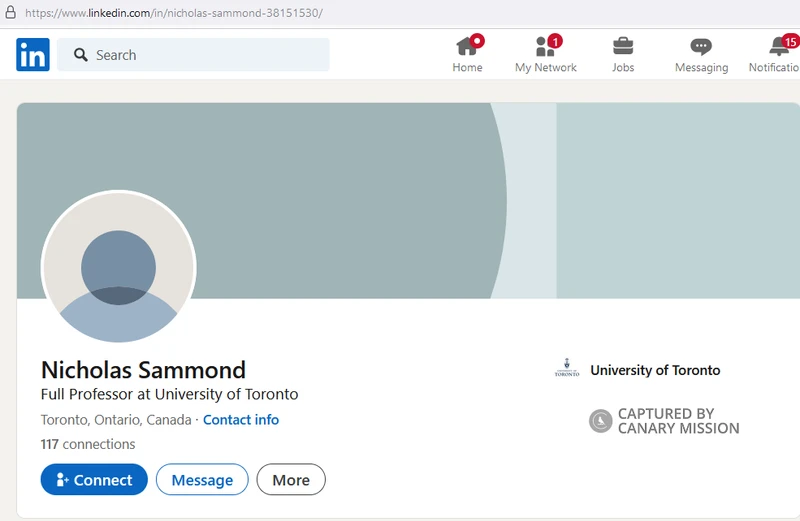This screenshot has width=800, height=521.
Task: Select the My Network tab label
Action: click(545, 68)
